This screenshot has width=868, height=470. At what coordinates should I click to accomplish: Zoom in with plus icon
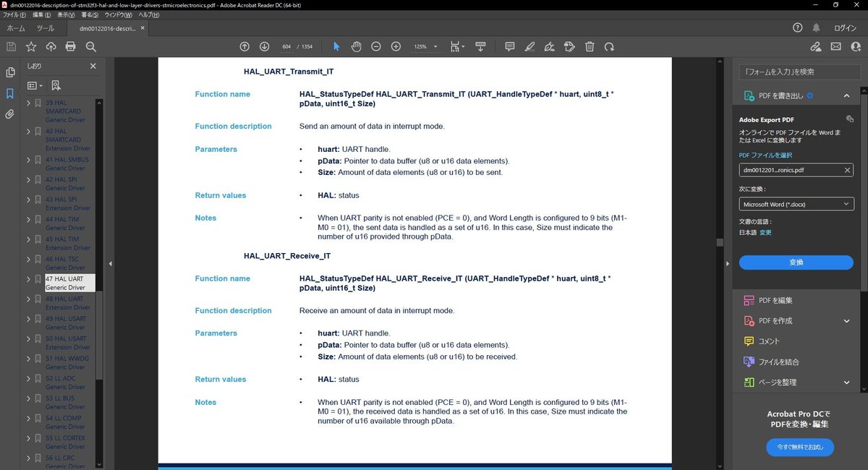396,46
